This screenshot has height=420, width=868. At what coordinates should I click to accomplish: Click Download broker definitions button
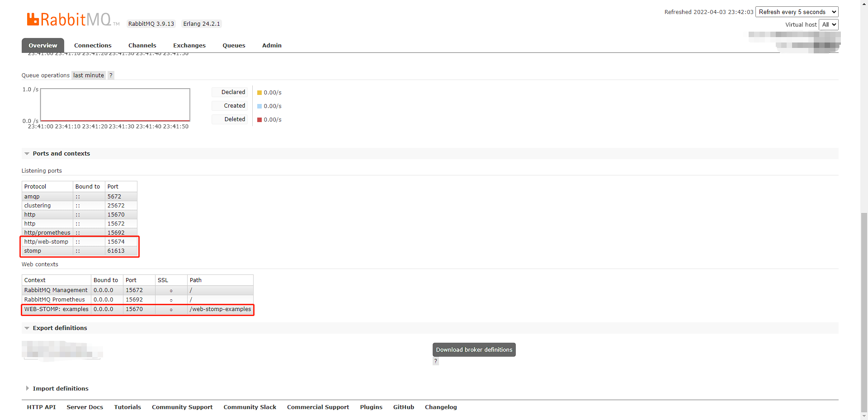[474, 350]
